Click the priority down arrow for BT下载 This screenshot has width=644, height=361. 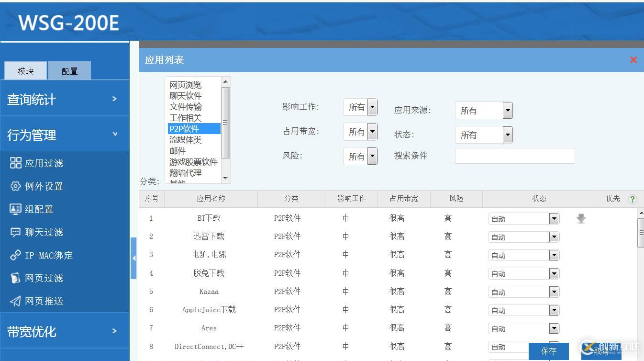pos(581,219)
